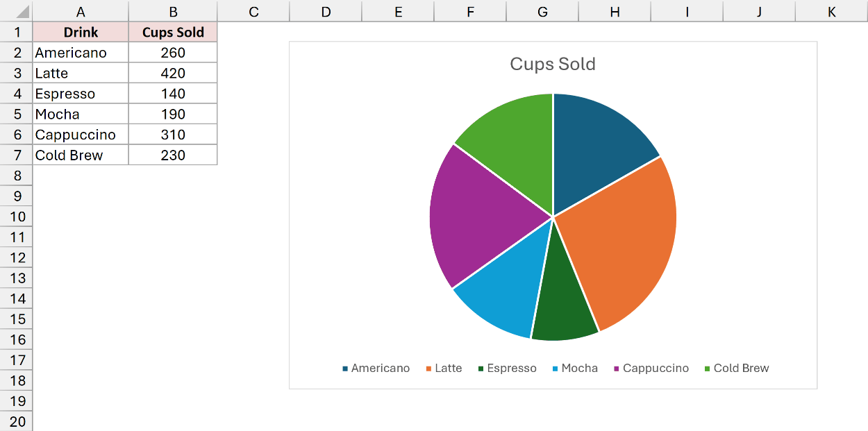Image resolution: width=868 pixels, height=431 pixels.
Task: Select the Cups Sold chart title
Action: pos(553,64)
